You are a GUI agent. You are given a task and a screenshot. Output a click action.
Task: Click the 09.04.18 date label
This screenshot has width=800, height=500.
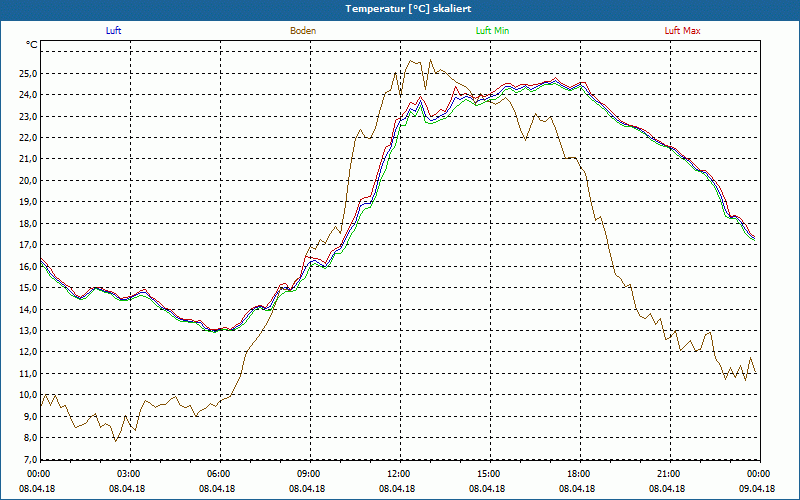(x=757, y=488)
